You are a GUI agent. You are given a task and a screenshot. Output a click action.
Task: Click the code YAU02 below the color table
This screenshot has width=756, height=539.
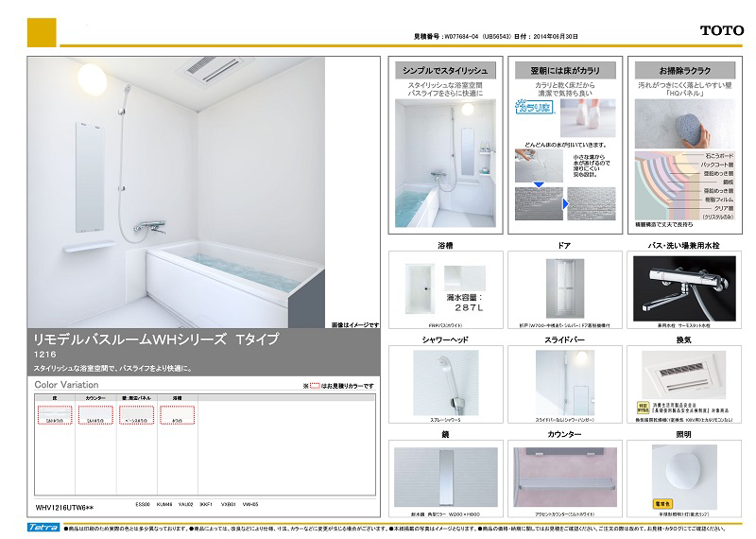185,504
